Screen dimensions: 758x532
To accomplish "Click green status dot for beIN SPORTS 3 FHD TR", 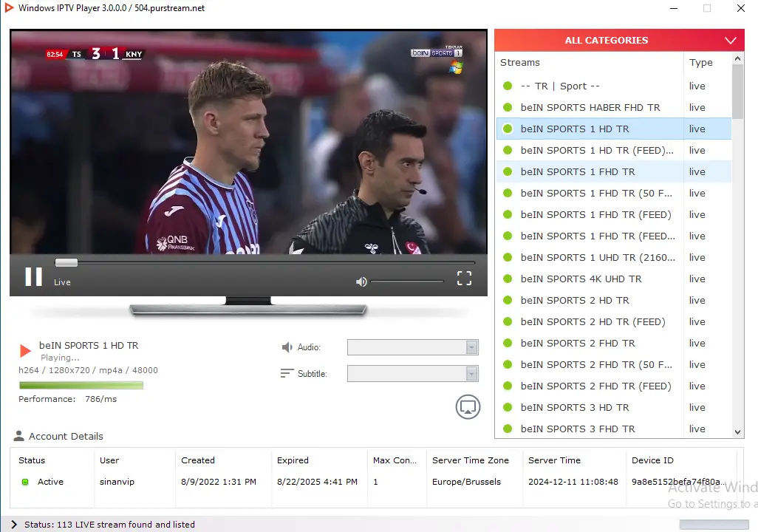I will click(x=508, y=429).
